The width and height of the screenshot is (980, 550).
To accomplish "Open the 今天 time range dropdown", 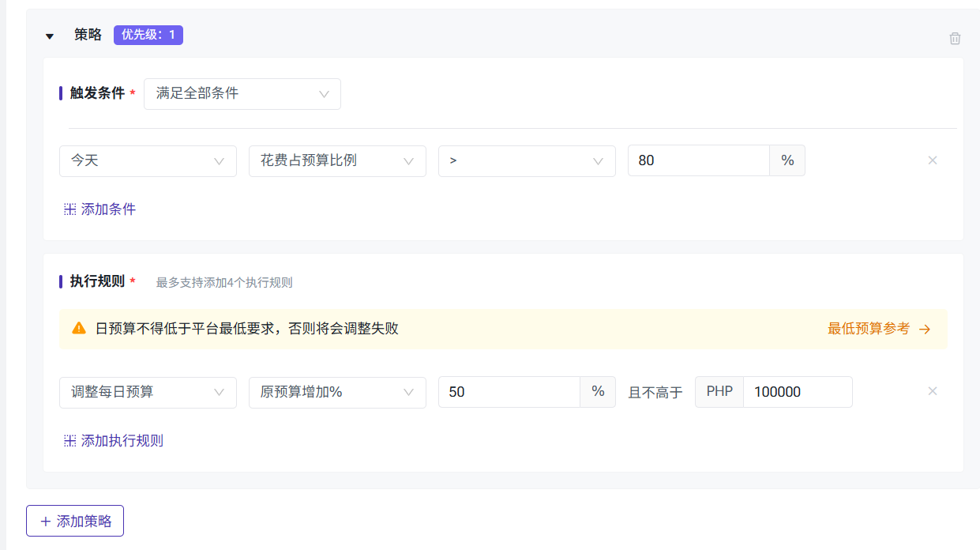I will (148, 161).
